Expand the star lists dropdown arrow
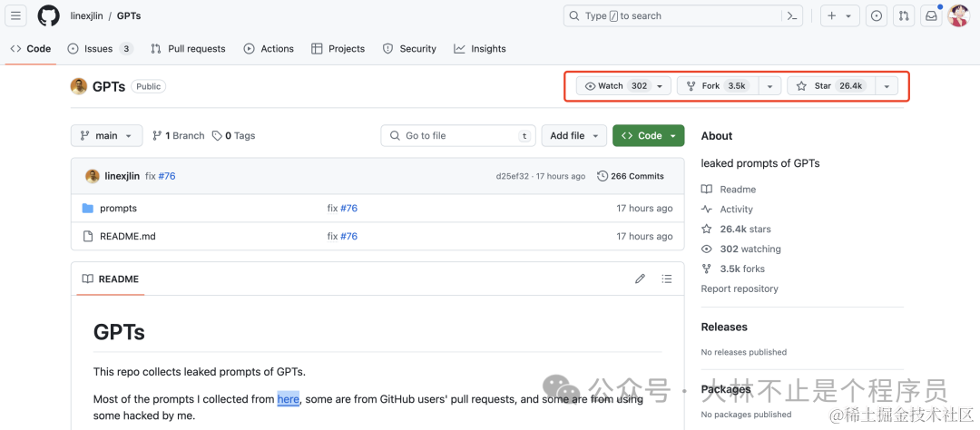Viewport: 980px width, 430px height. pyautogui.click(x=887, y=85)
